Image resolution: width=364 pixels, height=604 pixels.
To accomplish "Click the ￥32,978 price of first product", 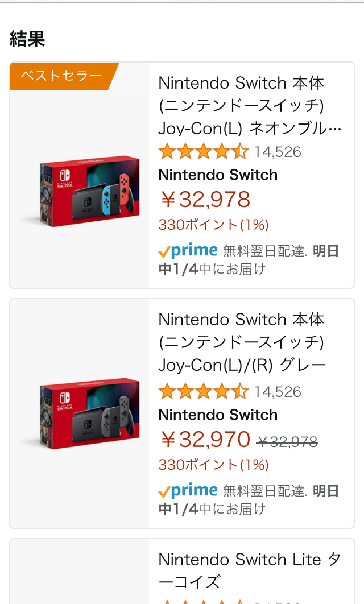I will [x=205, y=200].
